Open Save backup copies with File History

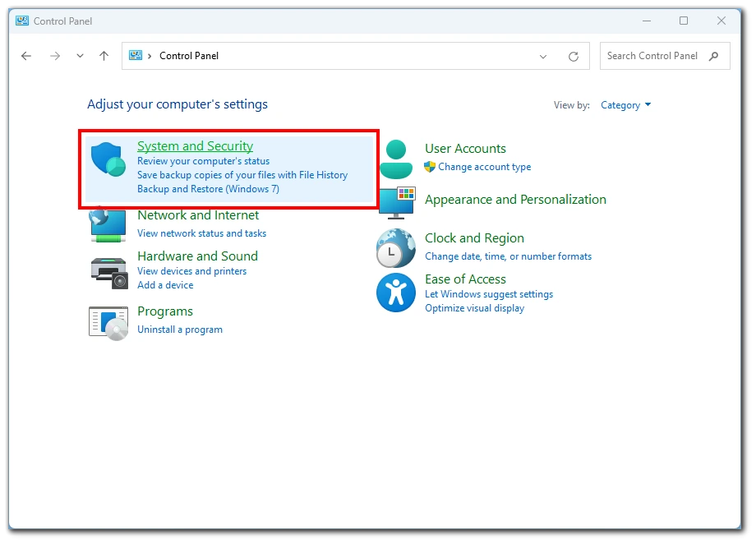click(x=242, y=175)
